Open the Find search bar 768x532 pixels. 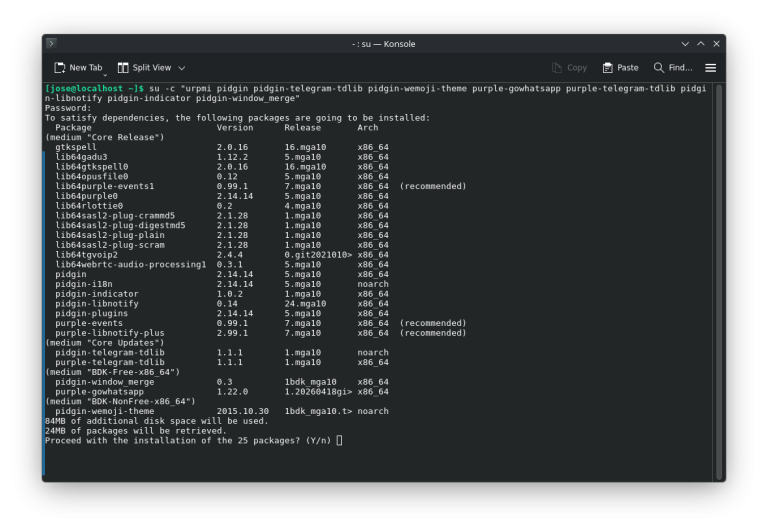[673, 68]
